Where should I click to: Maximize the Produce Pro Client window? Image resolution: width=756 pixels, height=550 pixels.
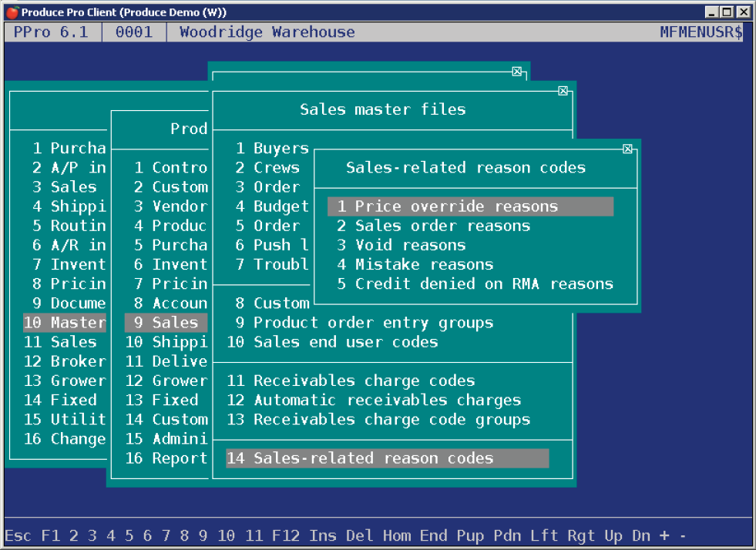point(727,12)
